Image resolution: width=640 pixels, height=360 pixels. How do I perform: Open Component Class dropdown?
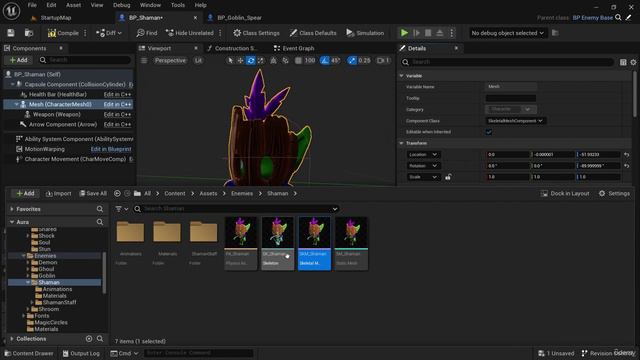click(516, 121)
